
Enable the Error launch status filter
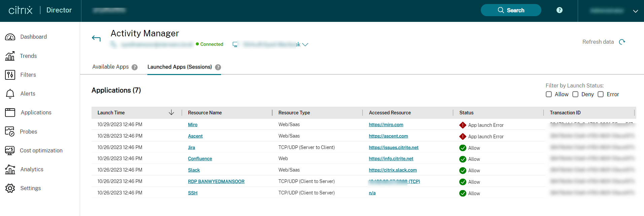(x=601, y=94)
